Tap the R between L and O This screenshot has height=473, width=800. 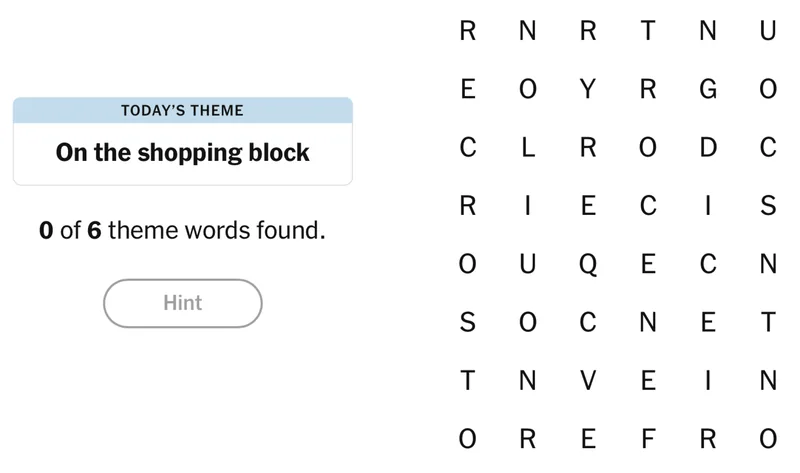[x=588, y=148]
